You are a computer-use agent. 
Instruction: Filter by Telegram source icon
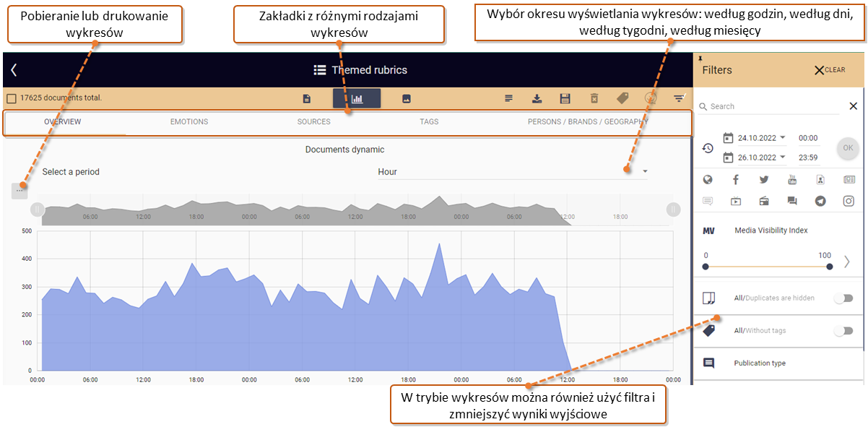pos(820,202)
